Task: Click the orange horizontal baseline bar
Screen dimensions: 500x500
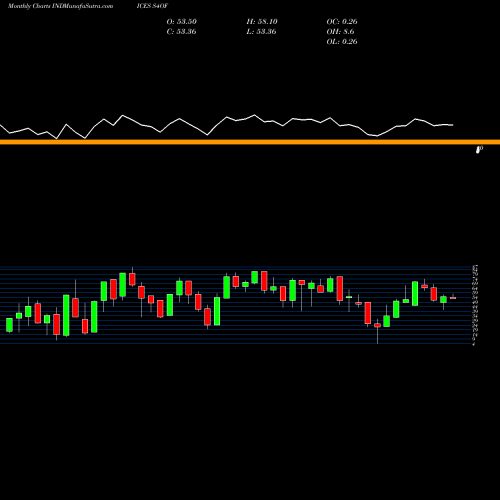Action: tap(250, 142)
